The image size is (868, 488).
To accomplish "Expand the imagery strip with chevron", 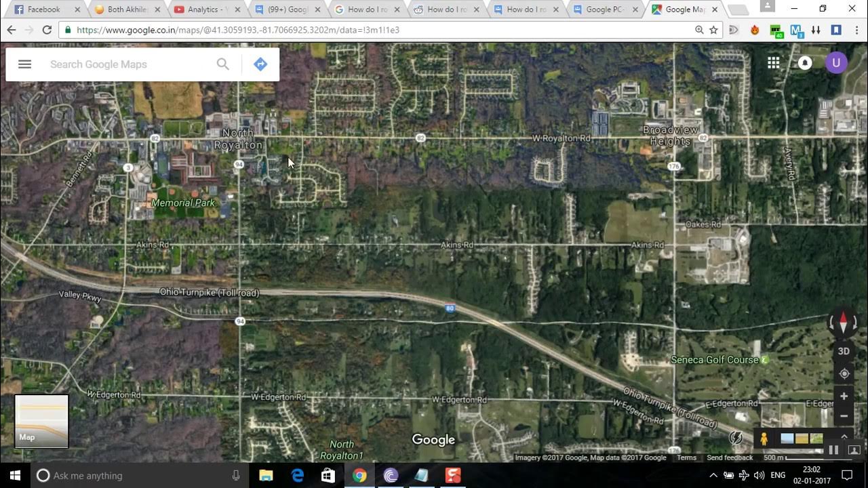I will point(844,437).
